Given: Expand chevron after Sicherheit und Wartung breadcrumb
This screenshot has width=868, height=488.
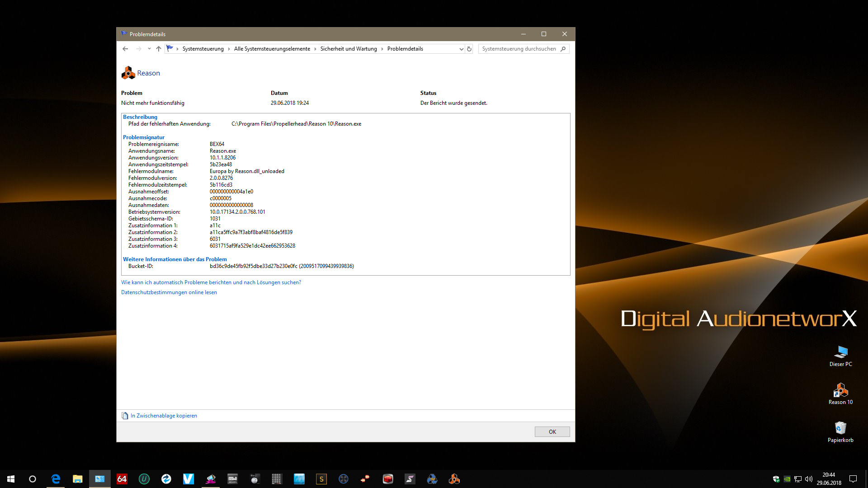Looking at the screenshot, I should 382,49.
